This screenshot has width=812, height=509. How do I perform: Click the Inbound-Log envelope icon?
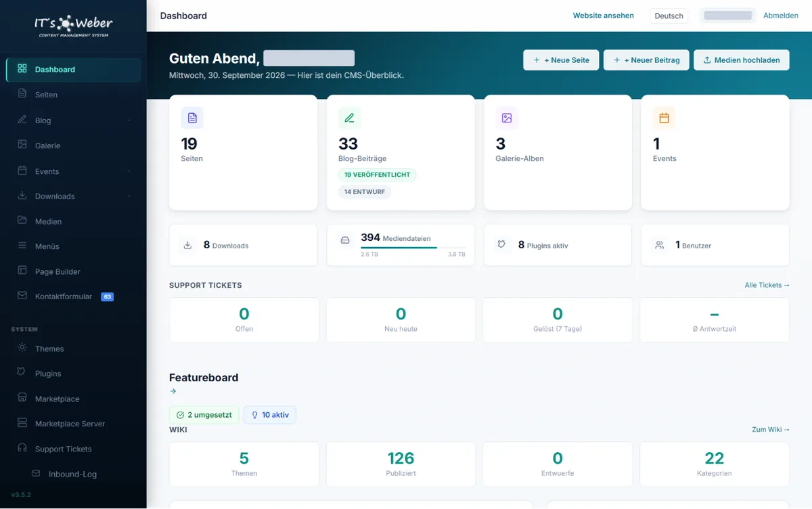(x=36, y=474)
